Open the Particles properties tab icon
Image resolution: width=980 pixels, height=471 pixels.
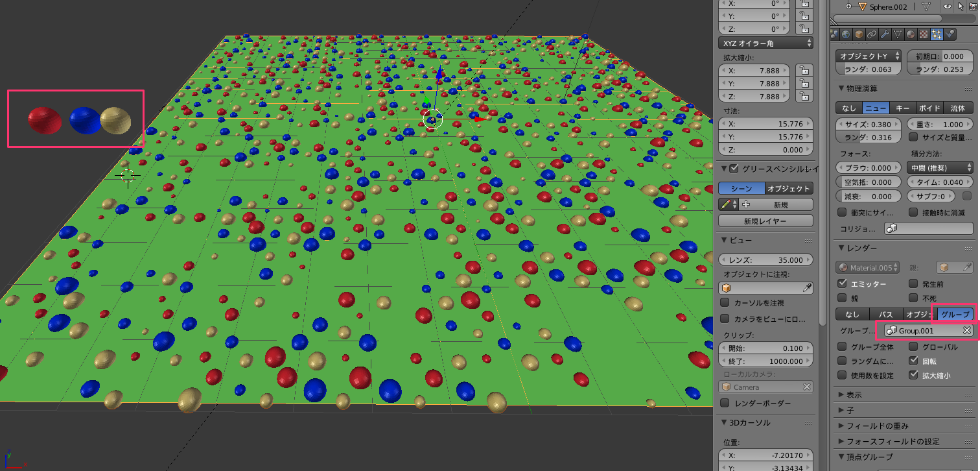(937, 34)
